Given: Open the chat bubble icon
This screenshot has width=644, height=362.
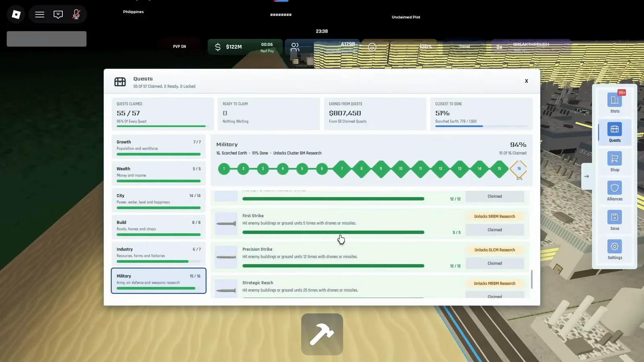Looking at the screenshot, I should coord(58,14).
